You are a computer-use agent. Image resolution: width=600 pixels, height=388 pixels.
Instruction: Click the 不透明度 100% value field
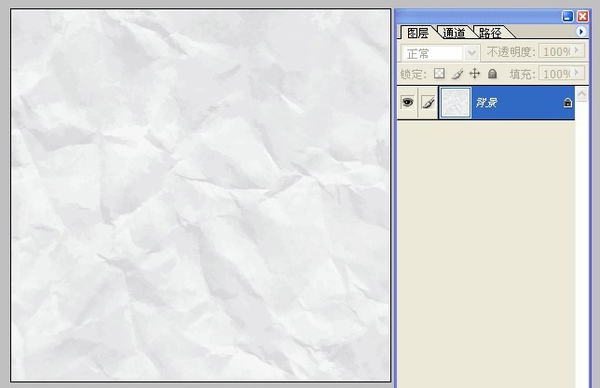coord(557,51)
